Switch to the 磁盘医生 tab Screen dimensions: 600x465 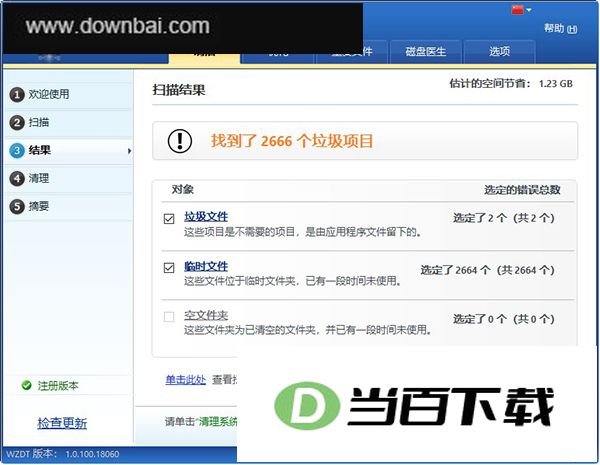pyautogui.click(x=426, y=51)
